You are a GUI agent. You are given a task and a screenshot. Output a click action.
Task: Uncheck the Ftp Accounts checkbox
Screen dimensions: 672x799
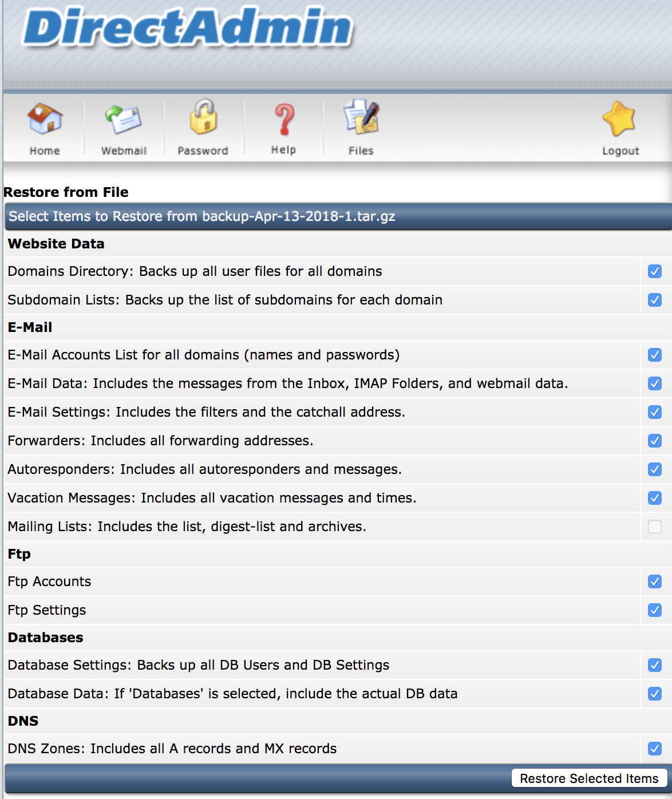(x=655, y=582)
